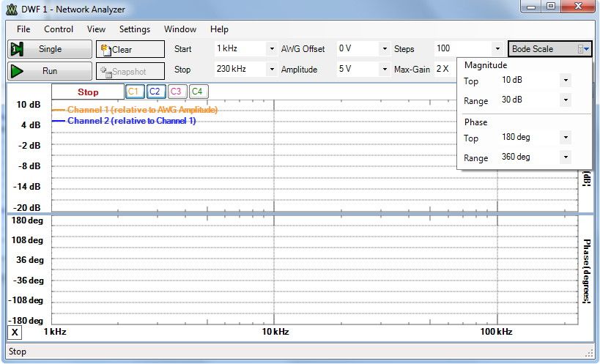Expand Magnitude Top dropdown arrow
This screenshot has height=364, width=600.
pyautogui.click(x=566, y=81)
